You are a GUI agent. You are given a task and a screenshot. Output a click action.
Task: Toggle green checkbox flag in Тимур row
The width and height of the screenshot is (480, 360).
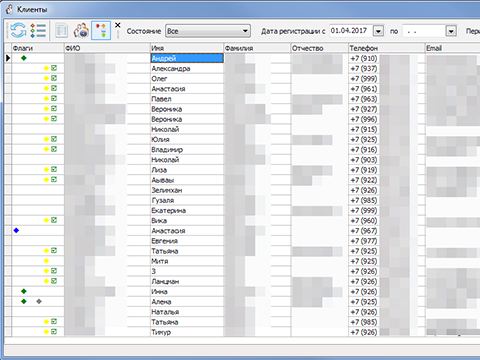point(54,332)
